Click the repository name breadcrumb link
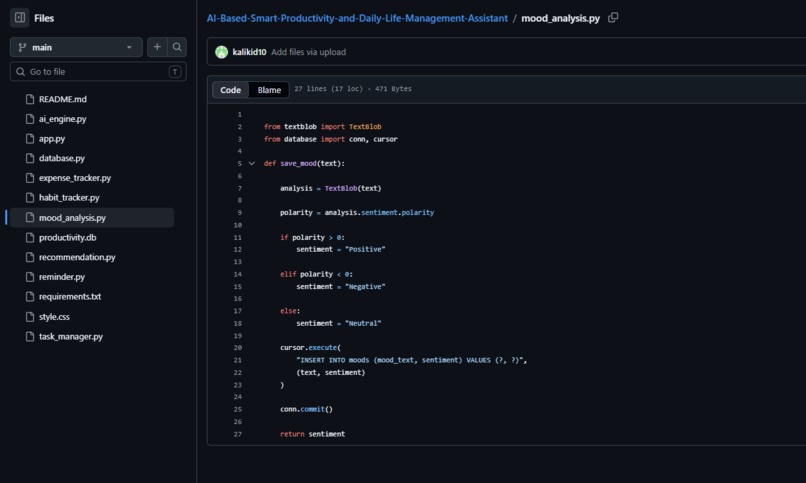Screen dimensions: 806x483 pyautogui.click(x=357, y=18)
